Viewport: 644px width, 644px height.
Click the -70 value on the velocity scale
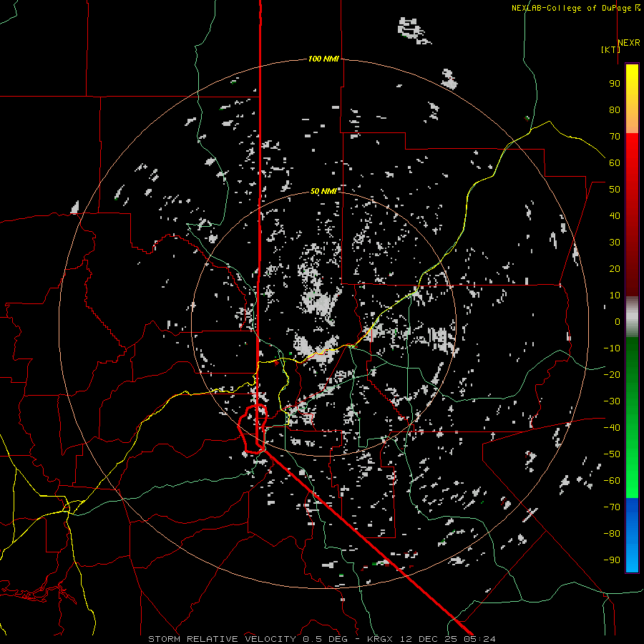[612, 507]
